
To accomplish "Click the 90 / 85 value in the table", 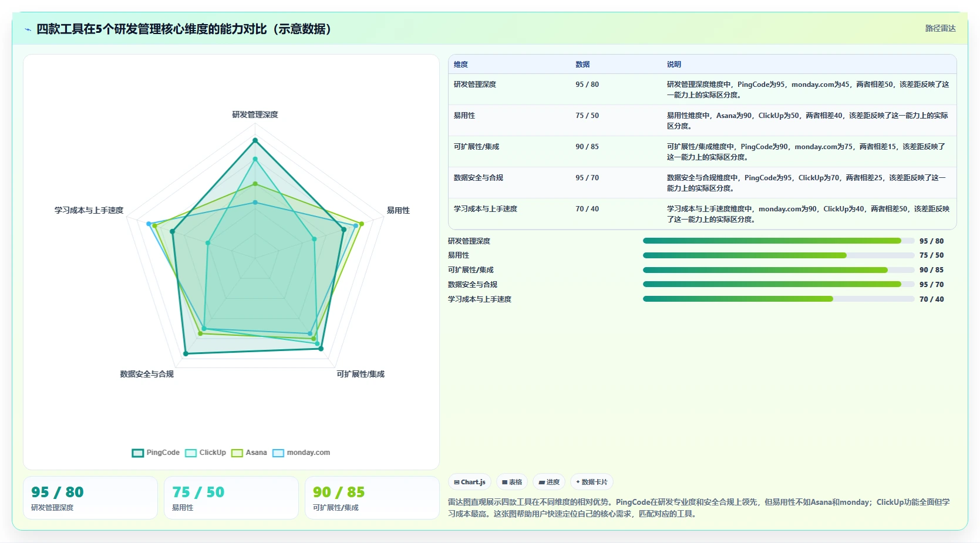I will 587,147.
